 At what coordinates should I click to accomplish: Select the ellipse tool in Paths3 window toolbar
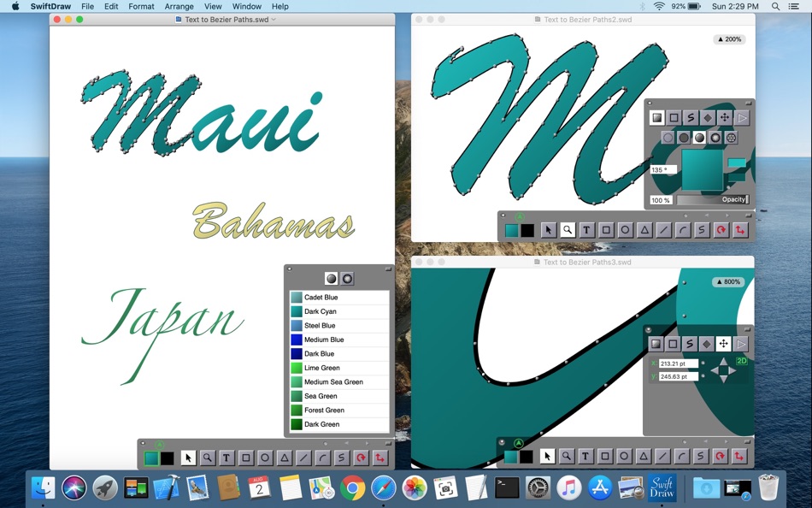tap(624, 456)
